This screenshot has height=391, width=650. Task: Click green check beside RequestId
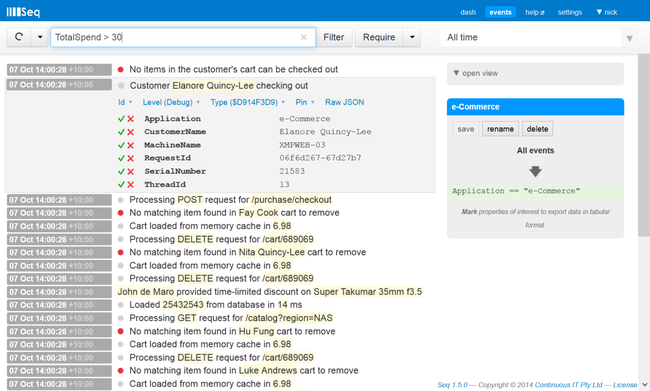121,158
